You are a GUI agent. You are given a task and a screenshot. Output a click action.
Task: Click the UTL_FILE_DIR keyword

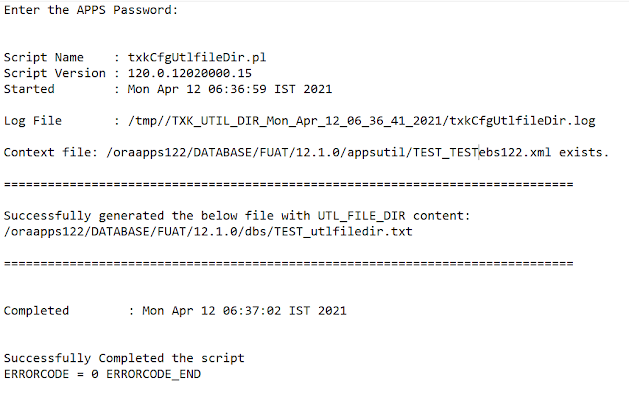tap(361, 216)
